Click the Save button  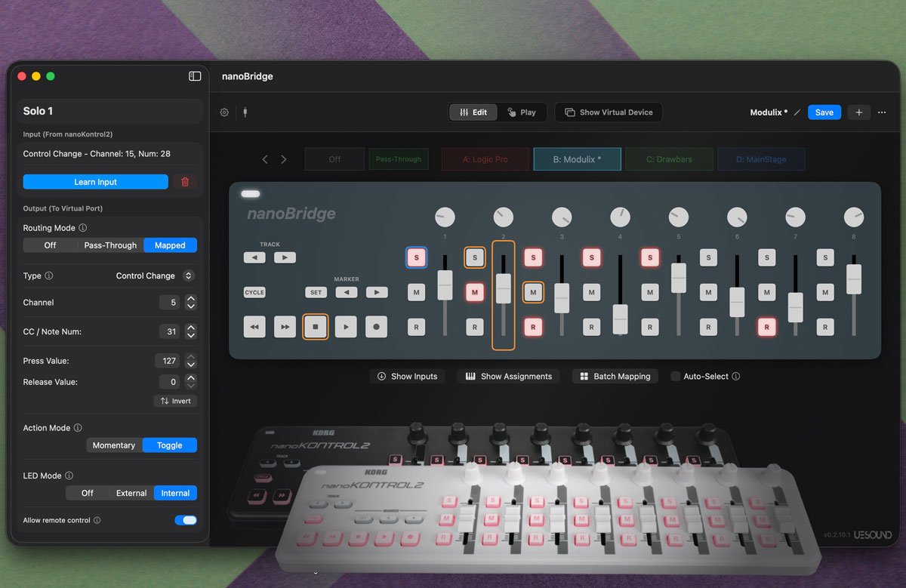coord(824,112)
